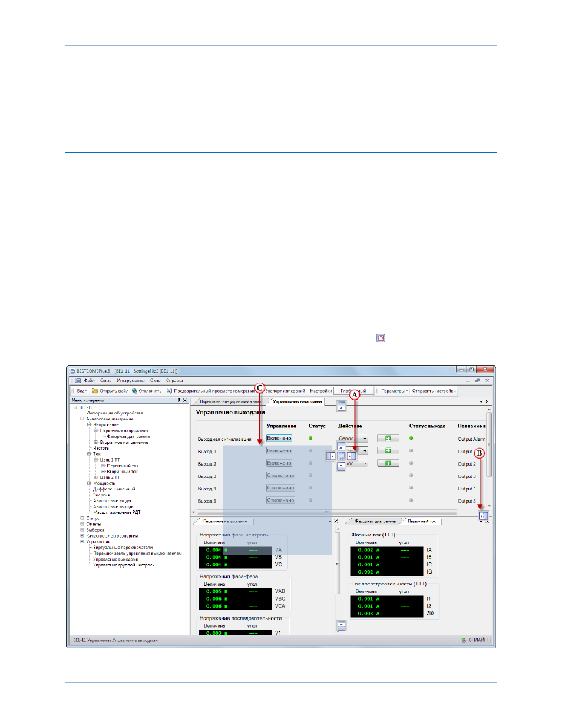Toggle Включено button for Выход 1
Image resolution: width=562 pixels, height=728 pixels.
click(279, 451)
